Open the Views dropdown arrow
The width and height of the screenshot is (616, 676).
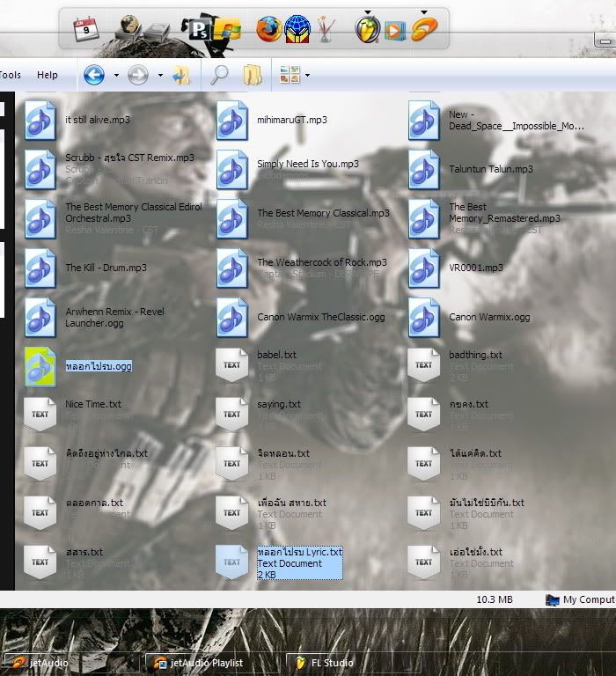pos(307,76)
